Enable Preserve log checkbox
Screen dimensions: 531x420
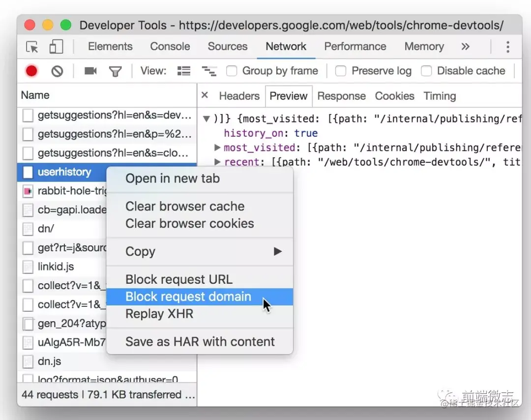[x=340, y=71]
